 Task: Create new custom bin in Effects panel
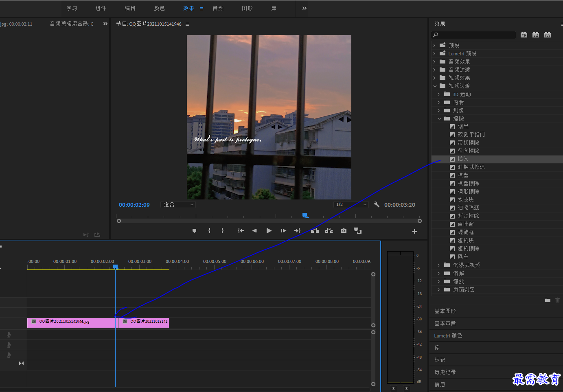[x=548, y=300]
